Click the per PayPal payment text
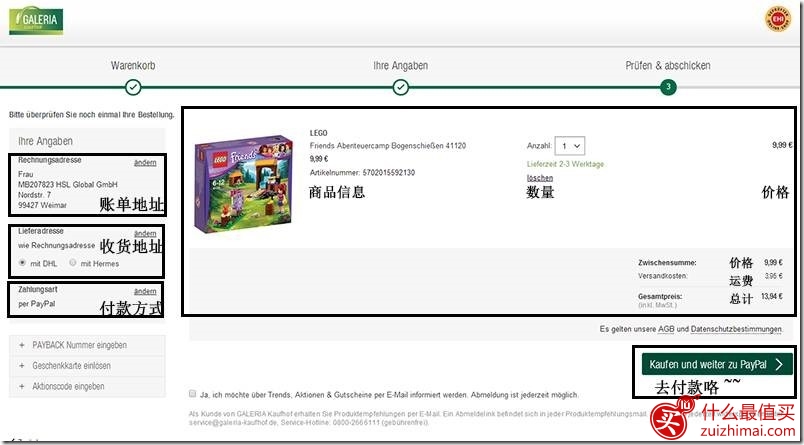This screenshot has height=445, width=804. 36,304
